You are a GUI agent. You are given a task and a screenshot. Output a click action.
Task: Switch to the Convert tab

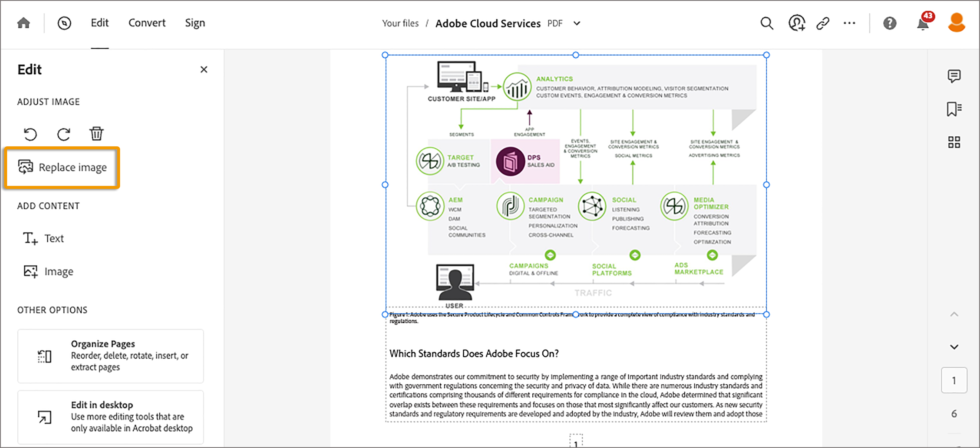pyautogui.click(x=147, y=23)
